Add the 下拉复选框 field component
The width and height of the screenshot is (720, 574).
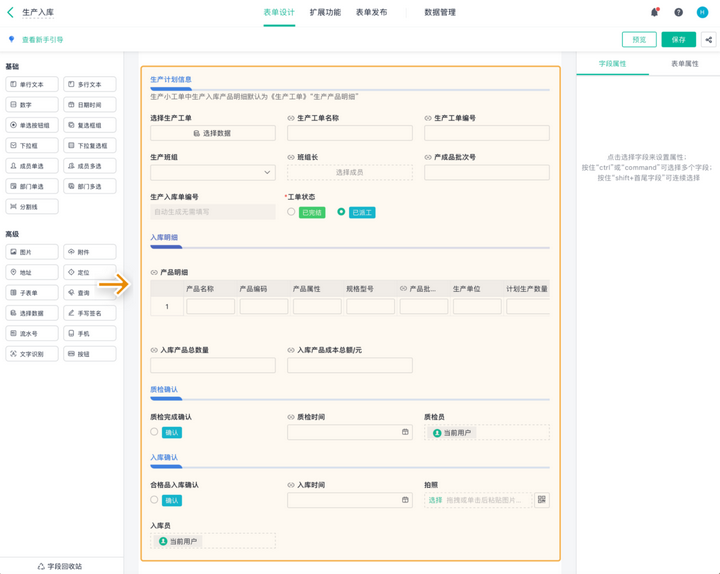click(x=90, y=146)
